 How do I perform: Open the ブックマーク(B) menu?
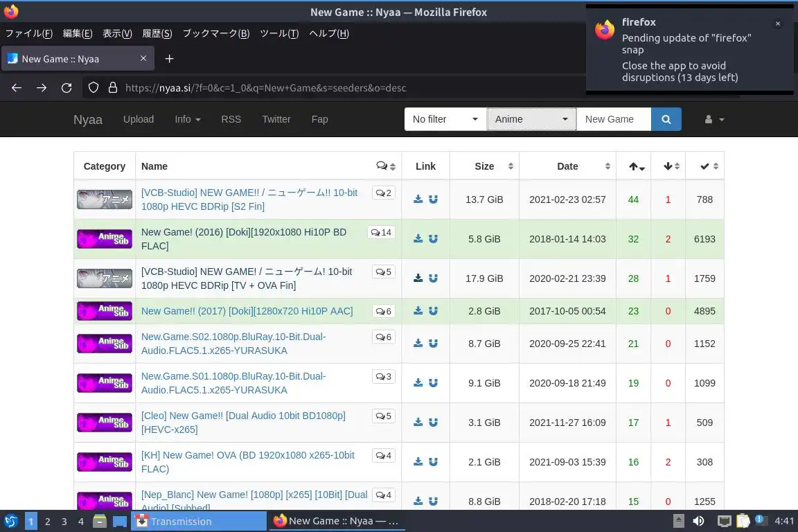(216, 34)
